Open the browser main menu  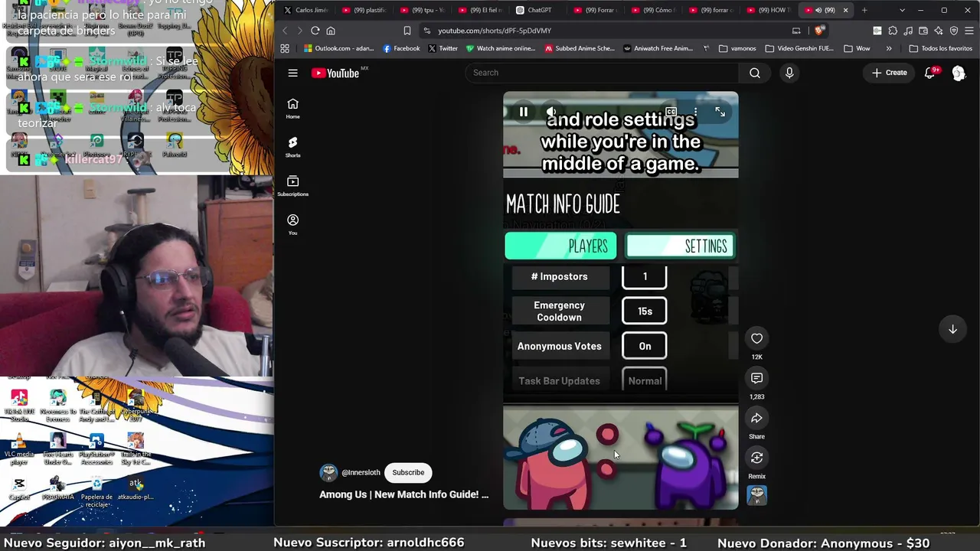pyautogui.click(x=969, y=31)
